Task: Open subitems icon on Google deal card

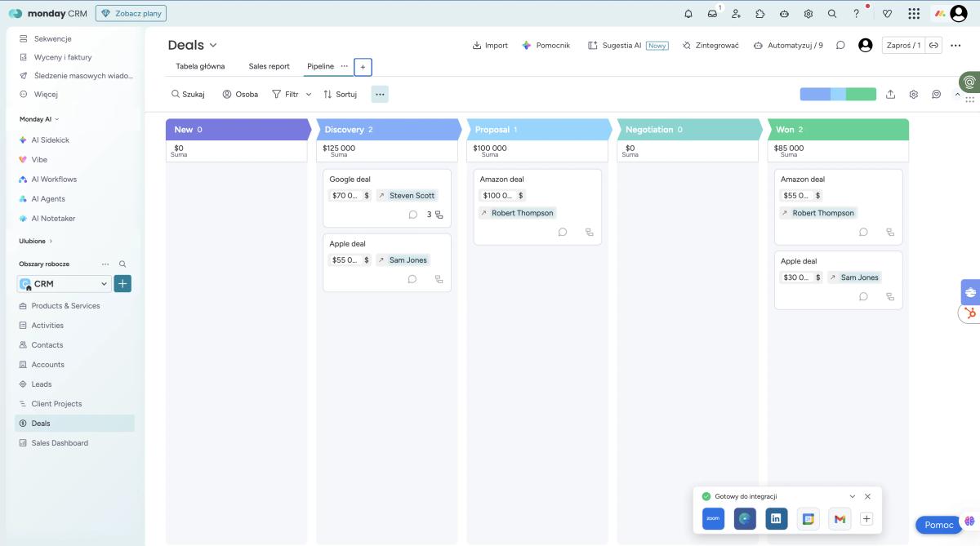Action: point(439,215)
